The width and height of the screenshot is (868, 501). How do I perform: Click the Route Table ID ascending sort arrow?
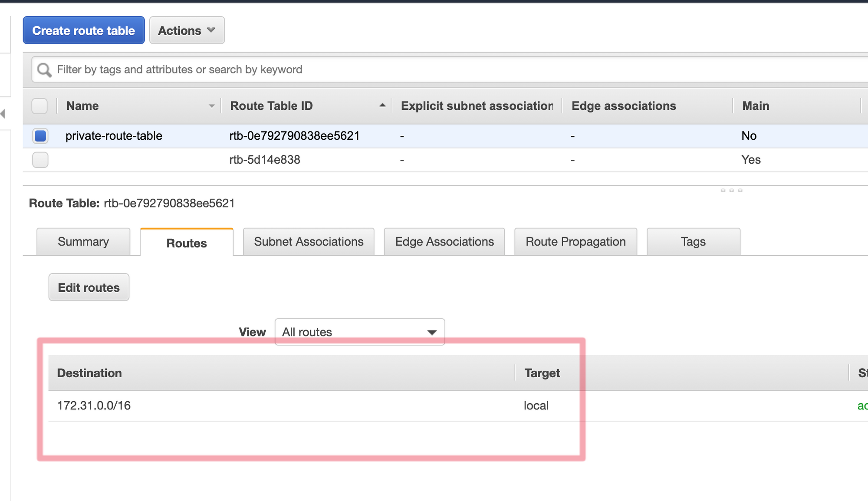pos(382,105)
